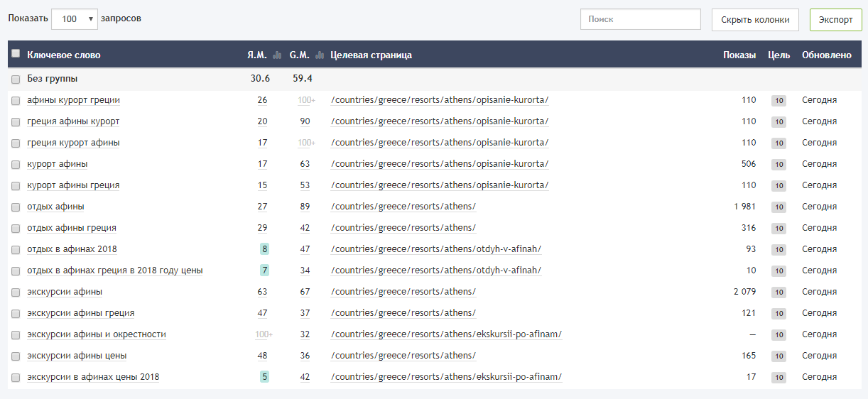
Task: Open the "Скрыть колонки" column options
Action: point(755,20)
